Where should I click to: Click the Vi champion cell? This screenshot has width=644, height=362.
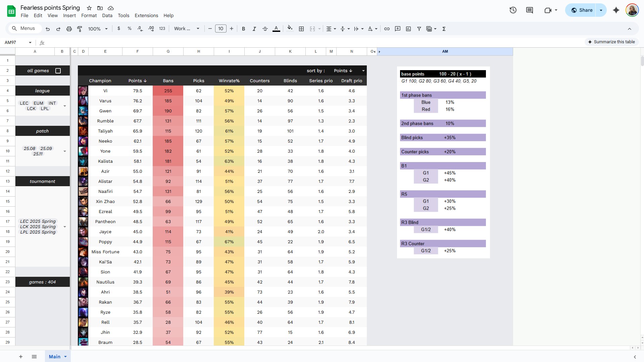click(105, 91)
